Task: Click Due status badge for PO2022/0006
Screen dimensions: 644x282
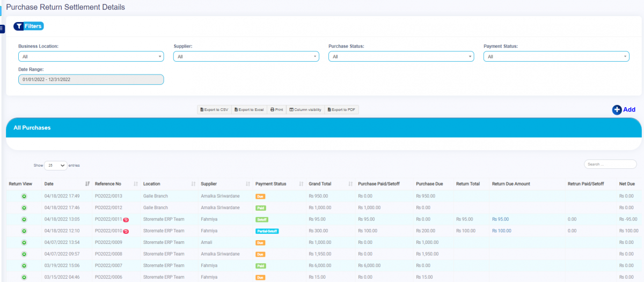Action: point(260,277)
